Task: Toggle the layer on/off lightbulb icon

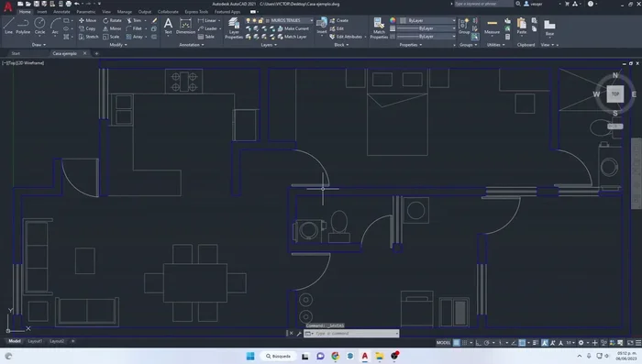Action: 249,20
